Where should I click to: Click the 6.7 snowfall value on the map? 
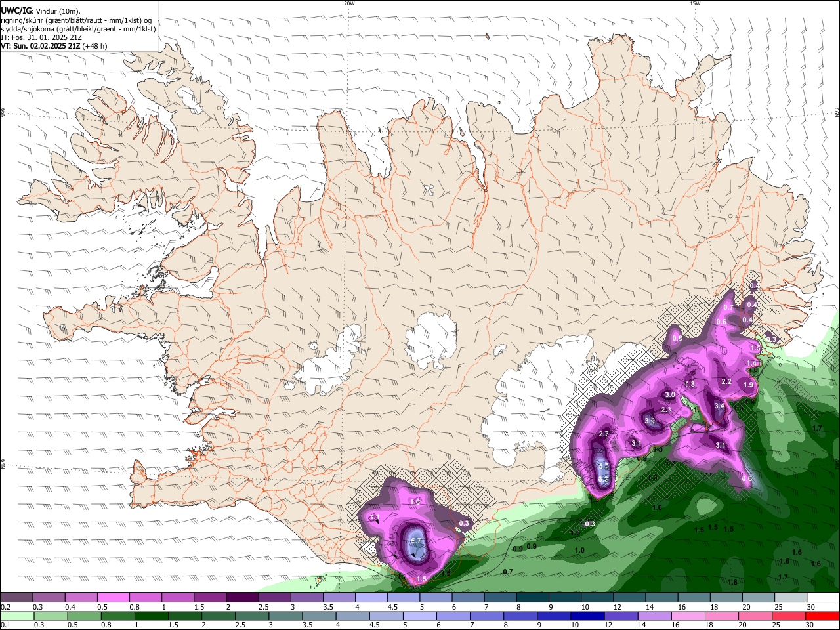416,541
